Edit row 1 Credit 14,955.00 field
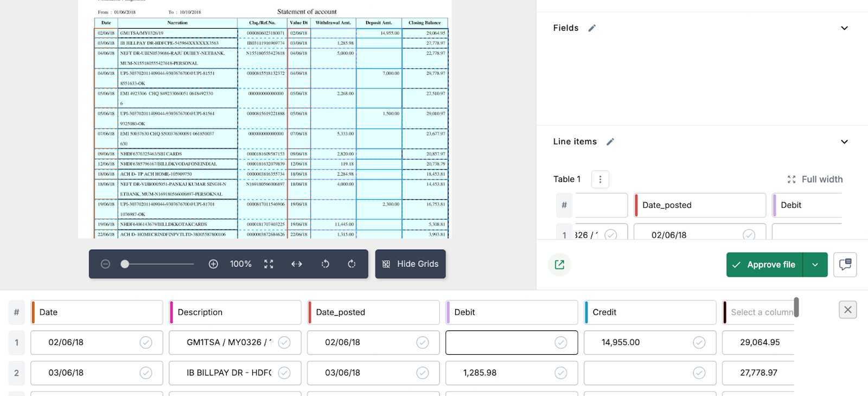The height and width of the screenshot is (396, 868). [x=650, y=342]
